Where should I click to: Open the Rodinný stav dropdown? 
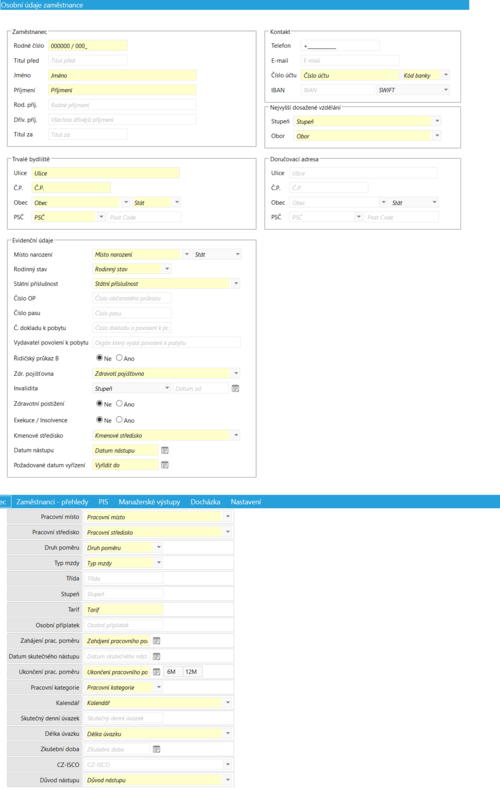167,269
